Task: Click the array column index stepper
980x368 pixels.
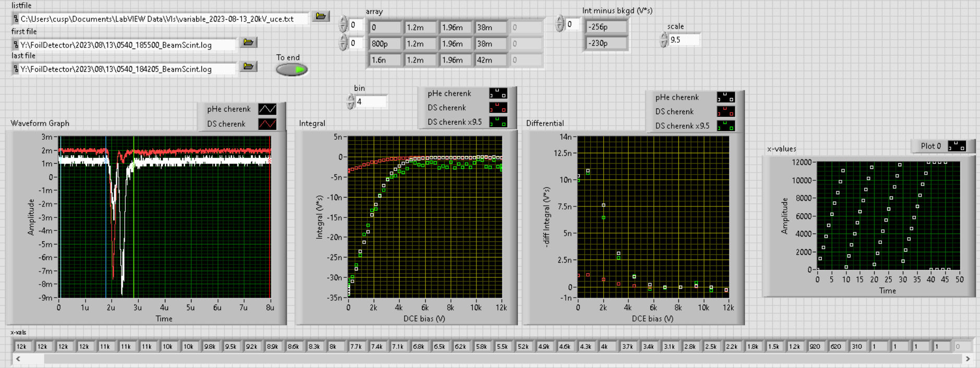Action: click(x=343, y=43)
